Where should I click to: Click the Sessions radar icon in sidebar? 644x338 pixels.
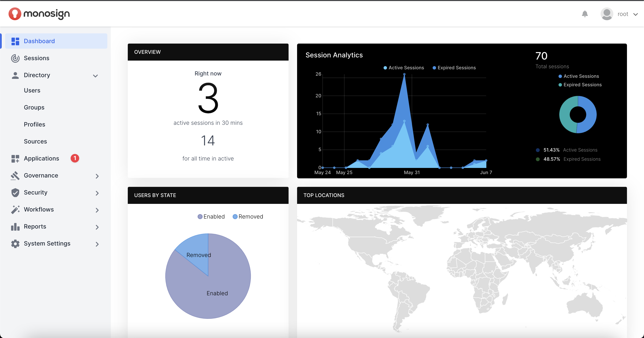click(15, 58)
